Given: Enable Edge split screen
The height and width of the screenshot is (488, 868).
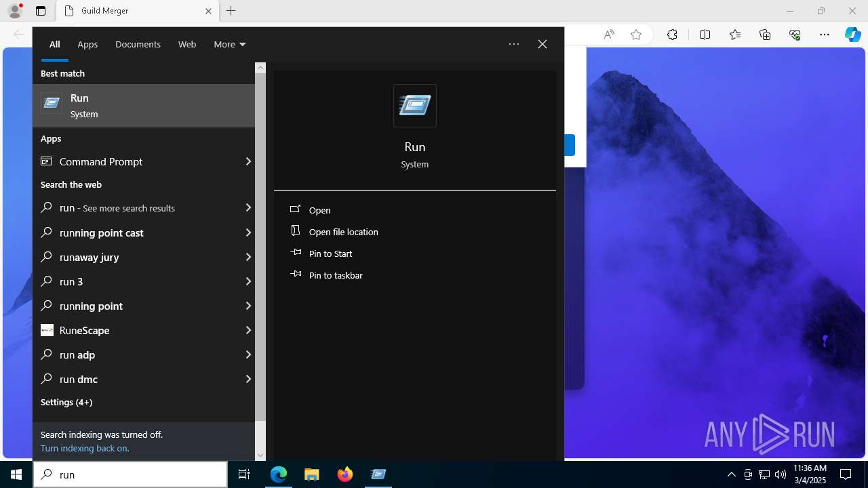Looking at the screenshot, I should (x=705, y=35).
